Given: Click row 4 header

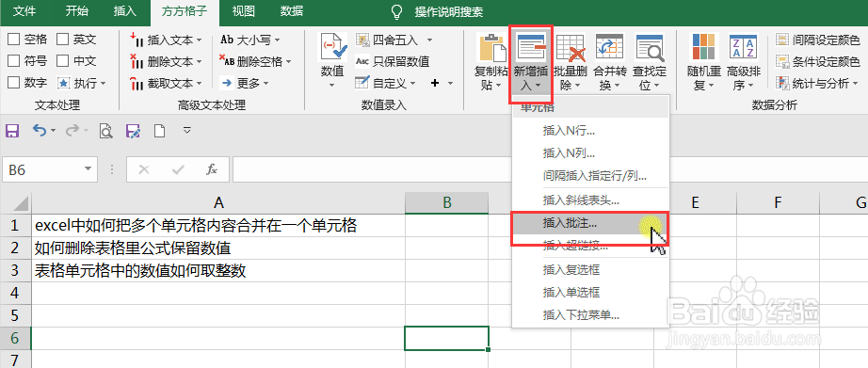Looking at the screenshot, I should coord(15,293).
